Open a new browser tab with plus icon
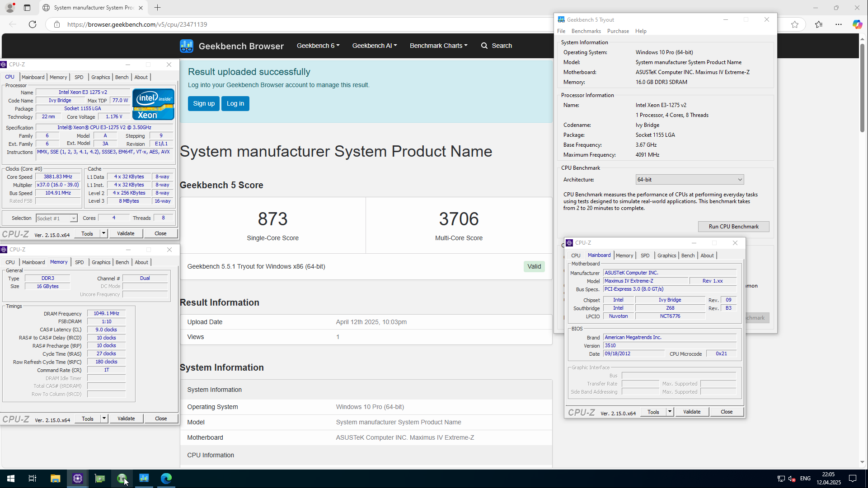The height and width of the screenshot is (488, 868). point(157,8)
